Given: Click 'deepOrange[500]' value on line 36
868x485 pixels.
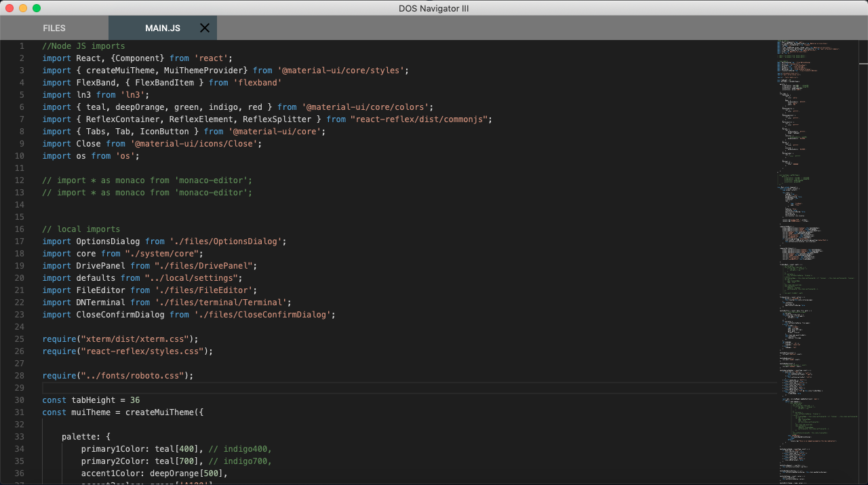Looking at the screenshot, I should pos(186,473).
